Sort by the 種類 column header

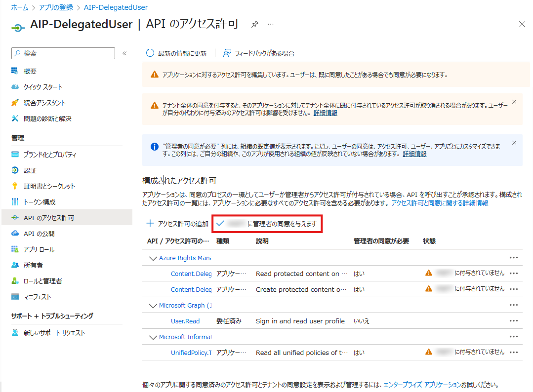(x=223, y=241)
